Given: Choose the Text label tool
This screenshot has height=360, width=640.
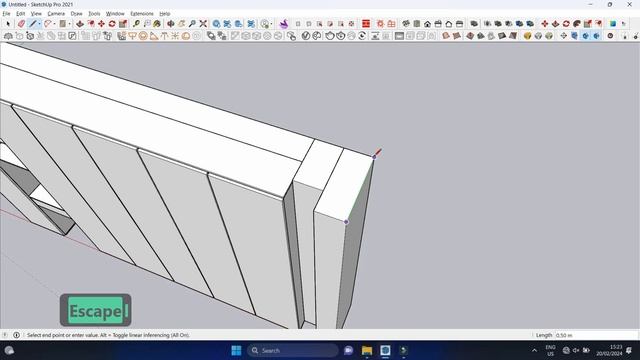Looking at the screenshot, I should pyautogui.click(x=147, y=24).
